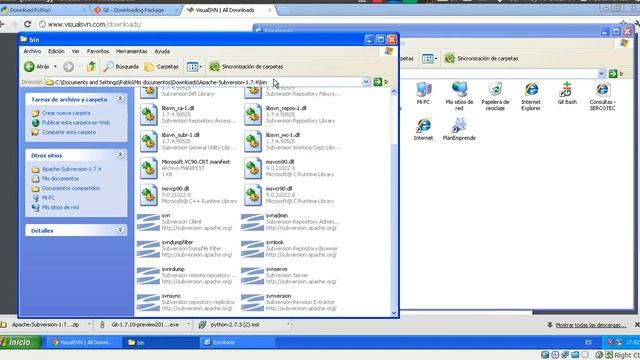Select the libsvn_ra-1.dll file icon
640x360 pixels.
(x=149, y=115)
